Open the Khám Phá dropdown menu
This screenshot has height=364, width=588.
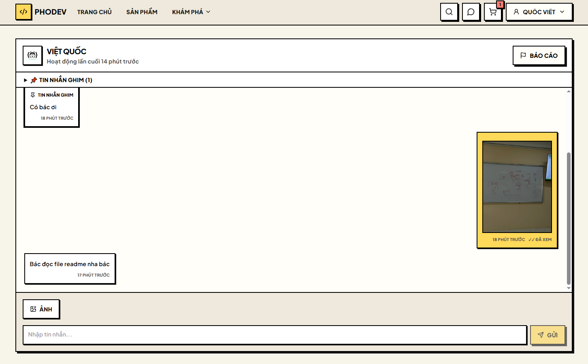click(x=191, y=12)
